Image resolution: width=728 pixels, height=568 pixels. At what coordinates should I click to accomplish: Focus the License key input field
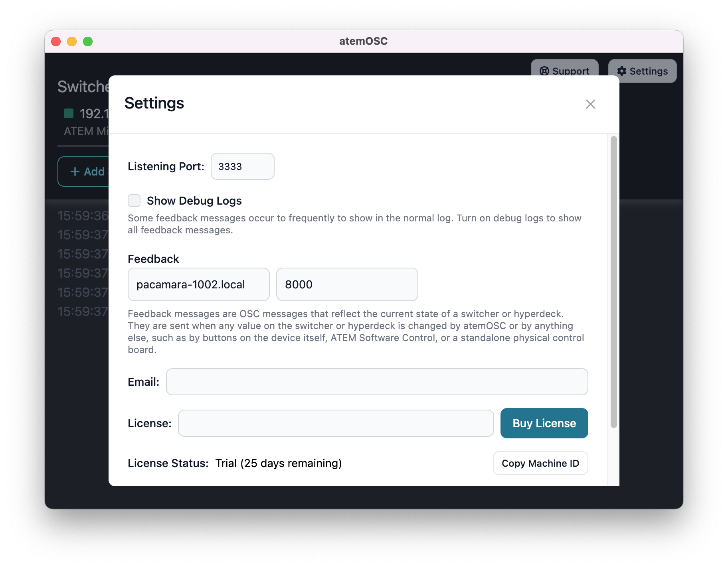[336, 423]
